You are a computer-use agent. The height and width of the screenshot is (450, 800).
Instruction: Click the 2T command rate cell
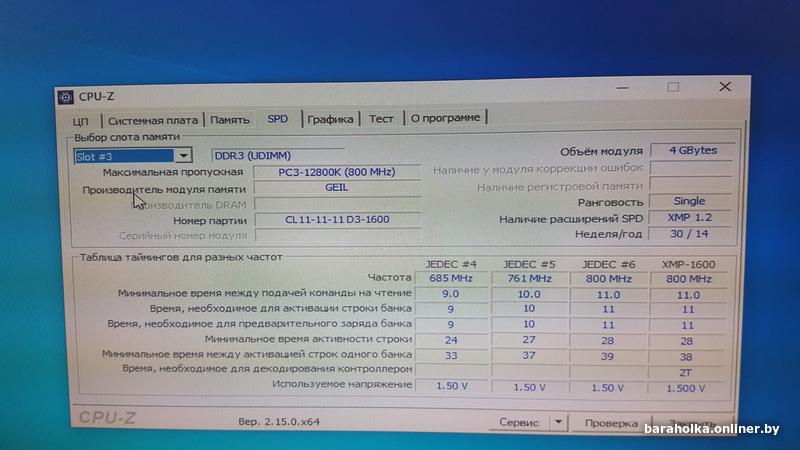tap(685, 372)
